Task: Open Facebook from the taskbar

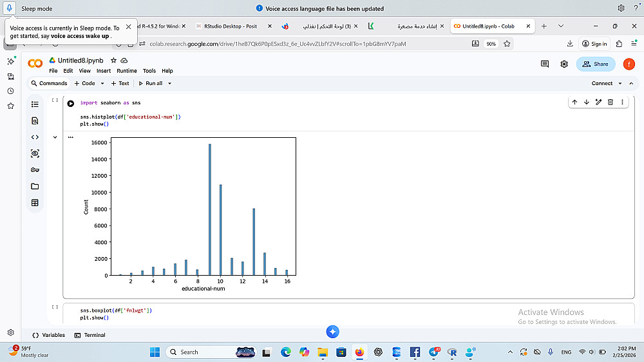Action: click(x=415, y=352)
